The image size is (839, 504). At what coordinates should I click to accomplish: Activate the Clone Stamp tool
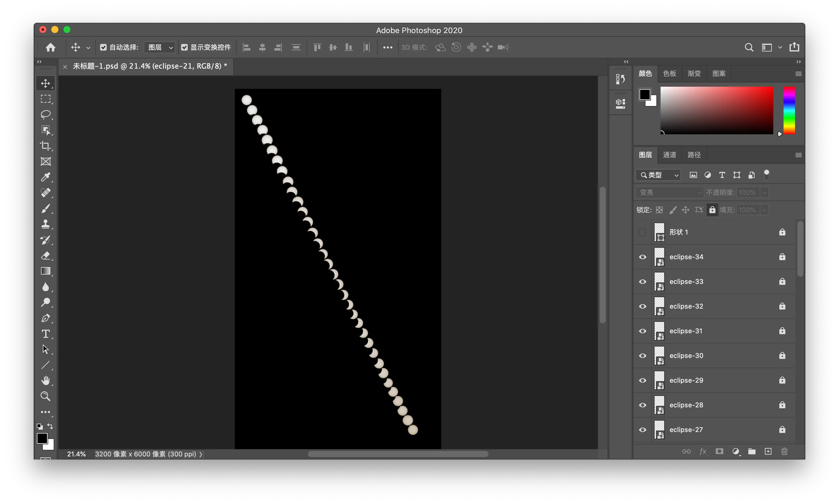pos(46,224)
